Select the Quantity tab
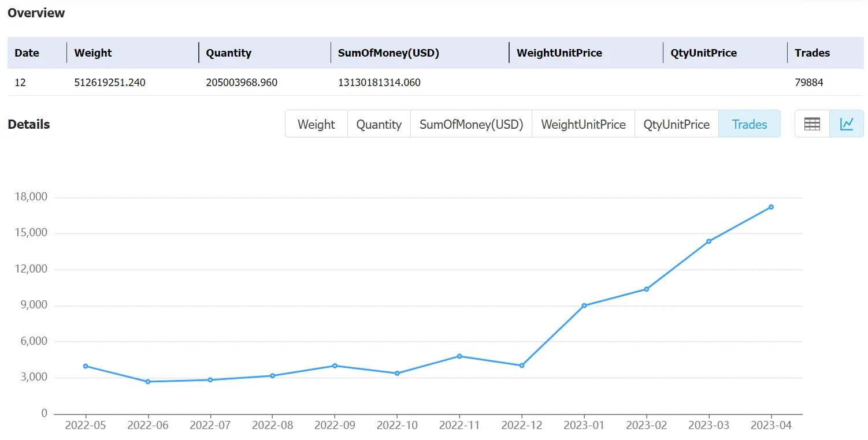The width and height of the screenshot is (868, 440). tap(379, 124)
